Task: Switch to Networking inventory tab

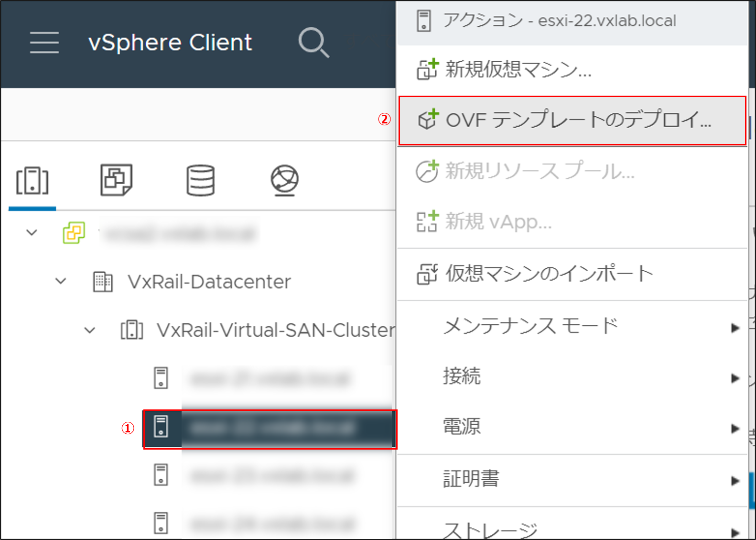Action: (285, 180)
